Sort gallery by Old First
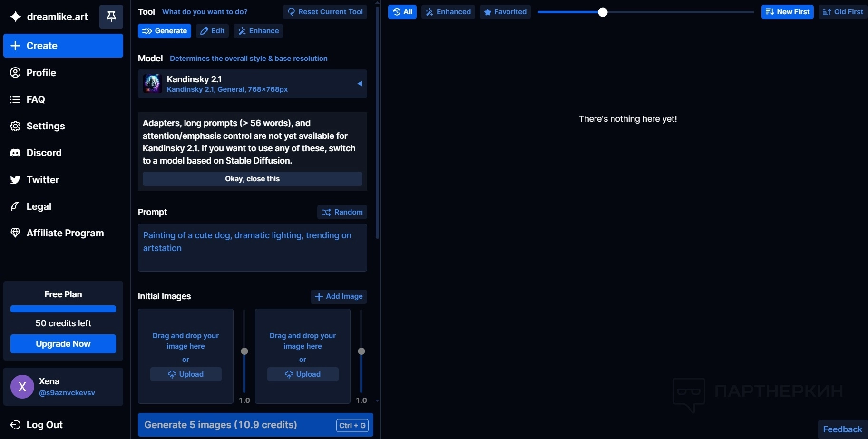 click(843, 12)
